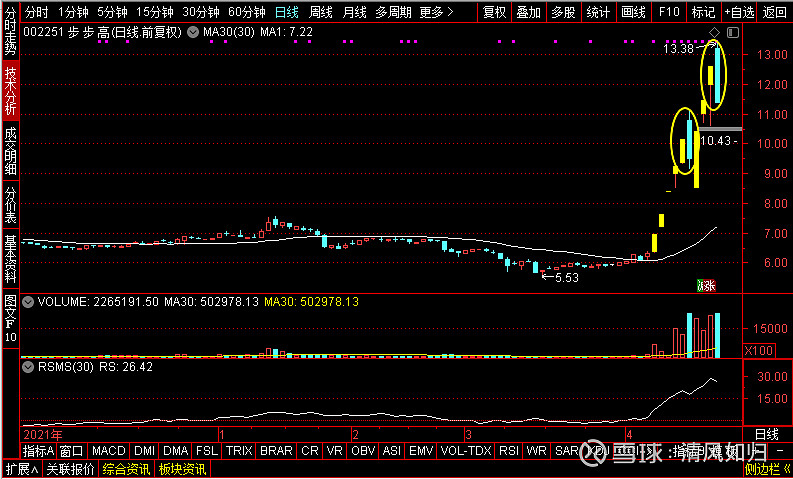Add stock via +自选 button

(x=738, y=12)
